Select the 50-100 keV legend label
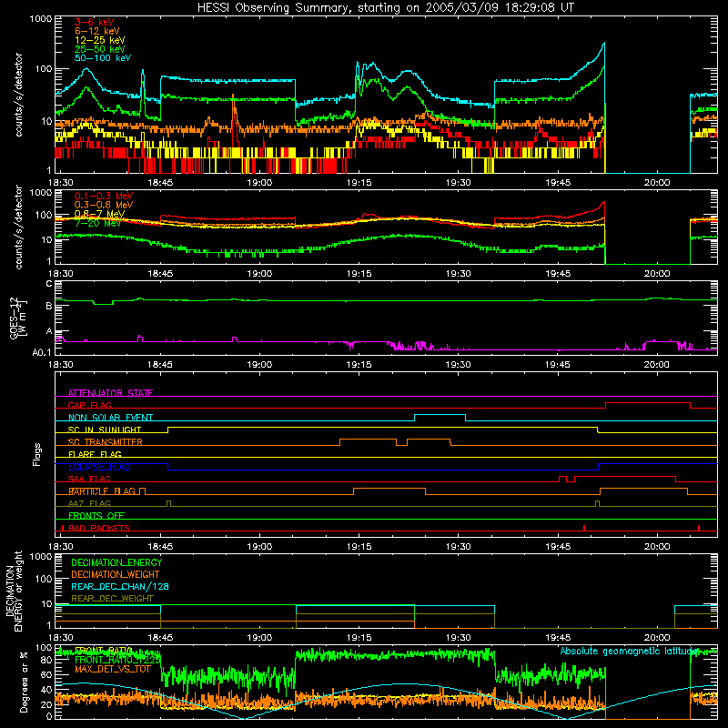This screenshot has width=728, height=728. click(x=103, y=57)
